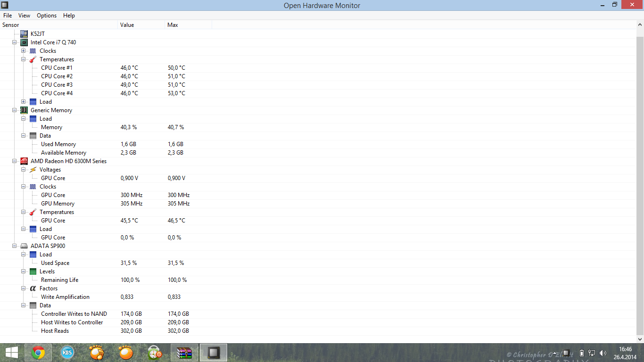Select the Remaining Life row
644x362 pixels.
pos(318,280)
